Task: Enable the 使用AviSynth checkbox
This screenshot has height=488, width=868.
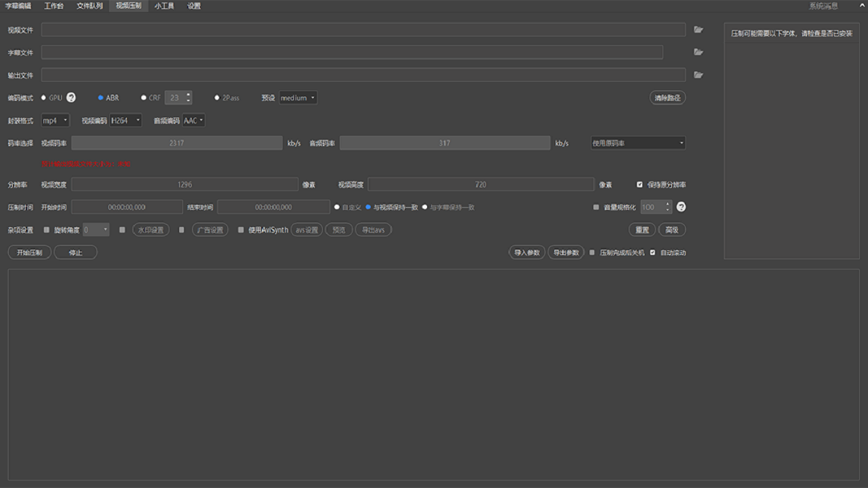Action: click(x=241, y=230)
